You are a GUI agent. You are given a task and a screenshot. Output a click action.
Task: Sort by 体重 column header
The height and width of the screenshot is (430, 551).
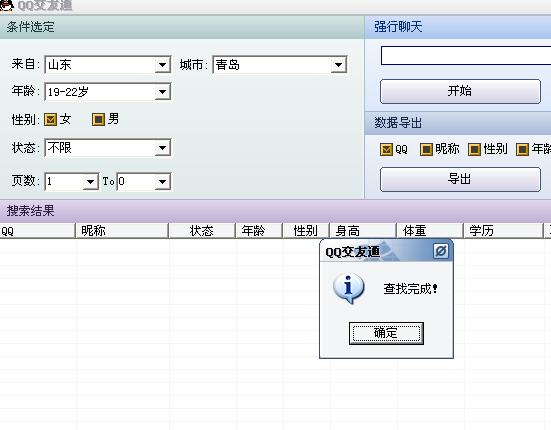point(430,231)
